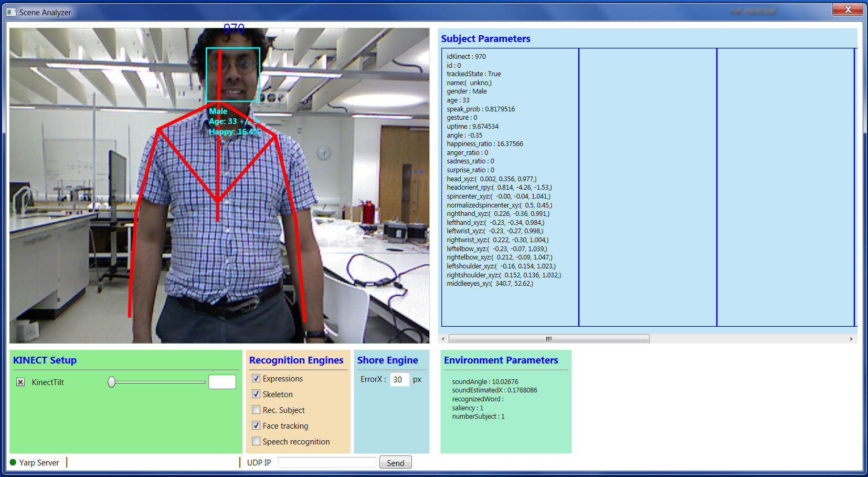The image size is (868, 477).
Task: Click the middleeyes_xy coordinates line
Action: click(490, 284)
